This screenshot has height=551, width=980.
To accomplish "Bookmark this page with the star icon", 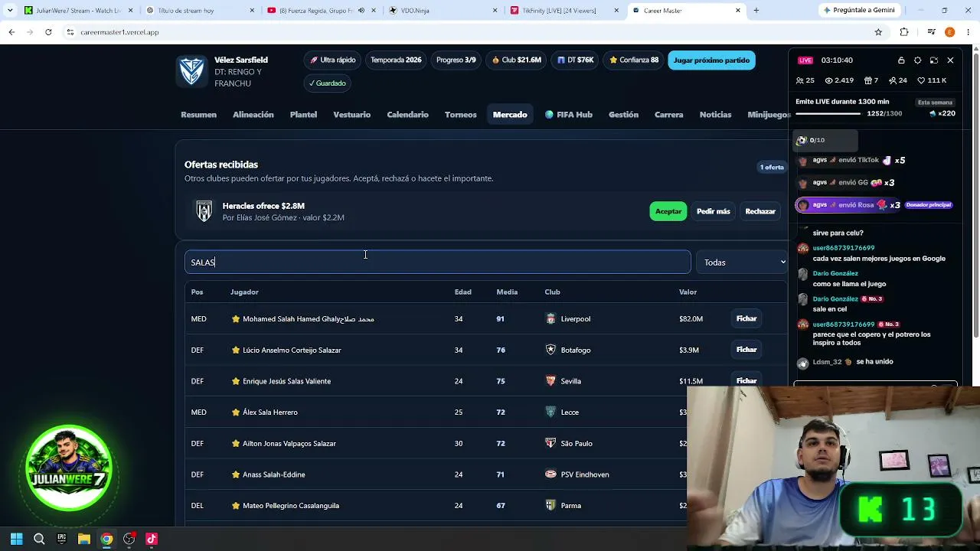I will tap(878, 32).
